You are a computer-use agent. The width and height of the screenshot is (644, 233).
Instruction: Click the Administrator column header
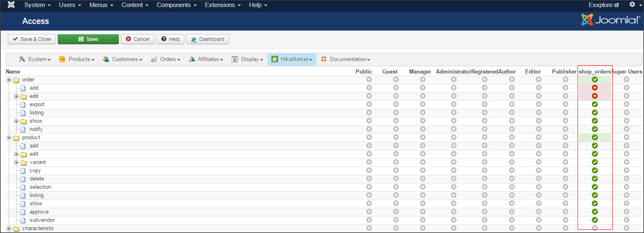tap(453, 71)
